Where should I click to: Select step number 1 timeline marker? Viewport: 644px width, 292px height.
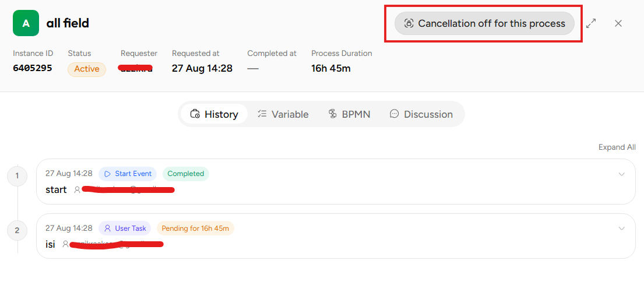pyautogui.click(x=17, y=176)
